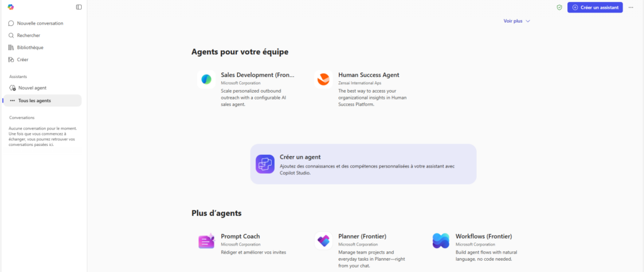Toggle the sidebar collapse icon

79,7
